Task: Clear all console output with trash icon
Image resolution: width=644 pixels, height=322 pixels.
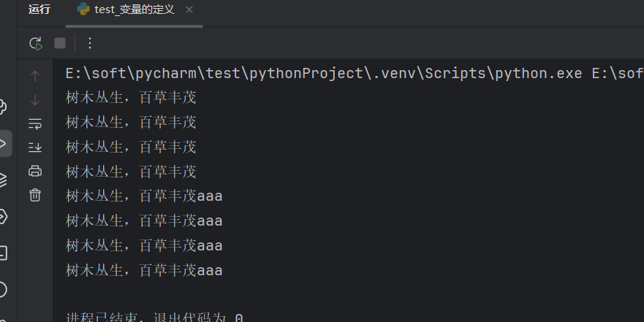Action: tap(35, 195)
